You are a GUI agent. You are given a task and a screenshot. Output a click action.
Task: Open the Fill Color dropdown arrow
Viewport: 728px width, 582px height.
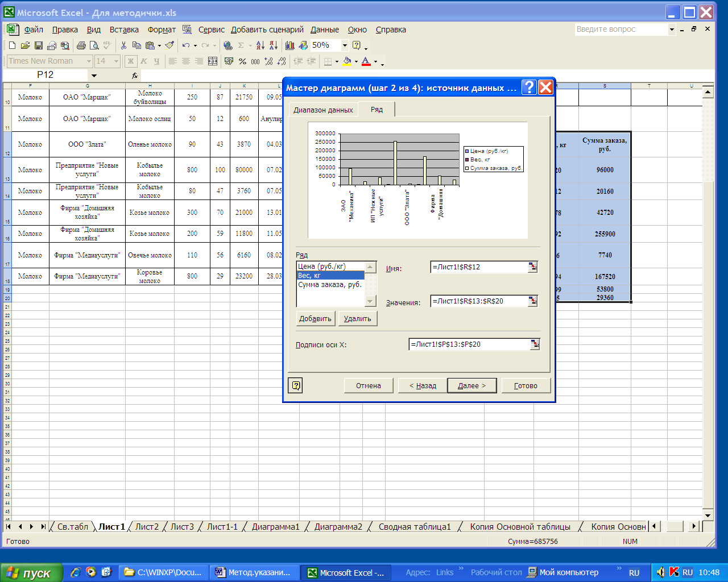356,61
